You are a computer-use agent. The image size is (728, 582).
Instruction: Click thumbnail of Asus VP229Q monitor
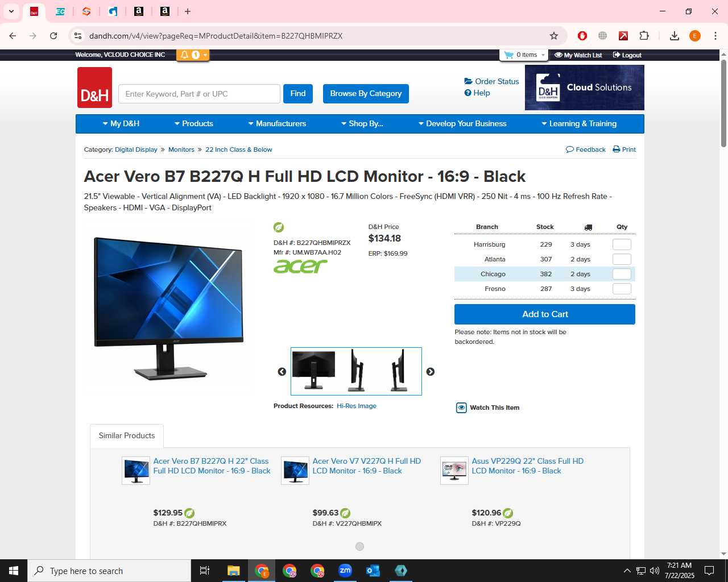tap(454, 471)
